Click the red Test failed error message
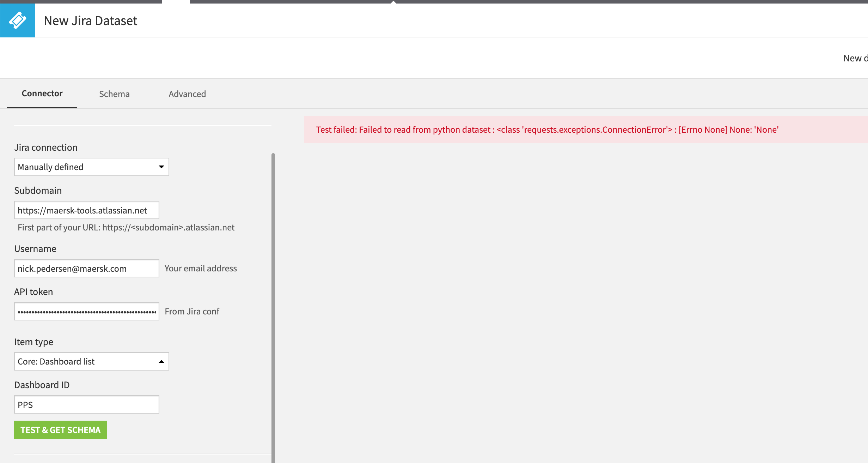Screen dimensions: 868x463 tap(547, 130)
